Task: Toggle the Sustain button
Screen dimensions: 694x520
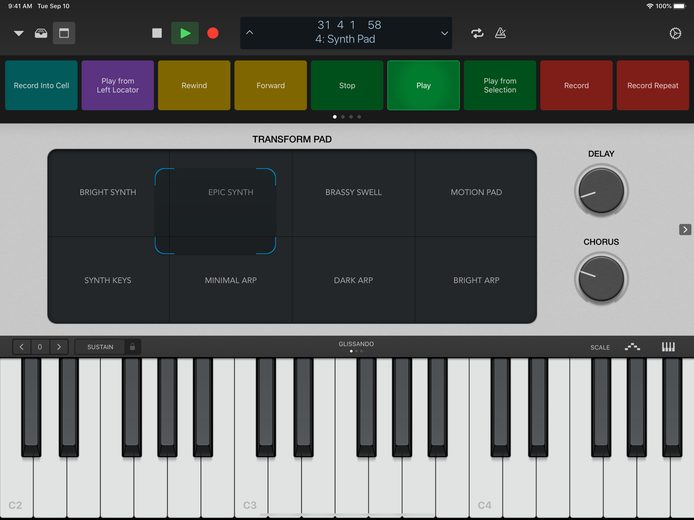Action: (x=100, y=347)
